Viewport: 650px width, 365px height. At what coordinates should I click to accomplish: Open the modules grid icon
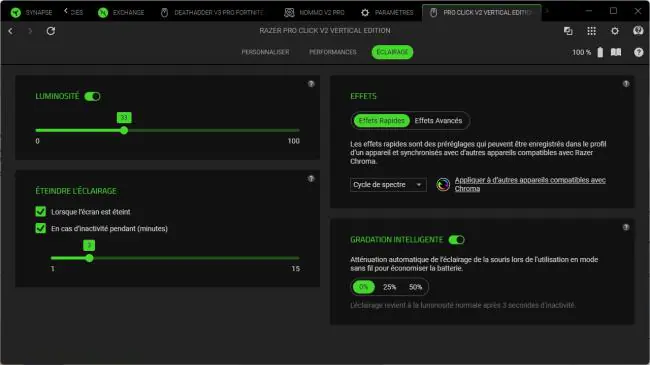[x=592, y=31]
